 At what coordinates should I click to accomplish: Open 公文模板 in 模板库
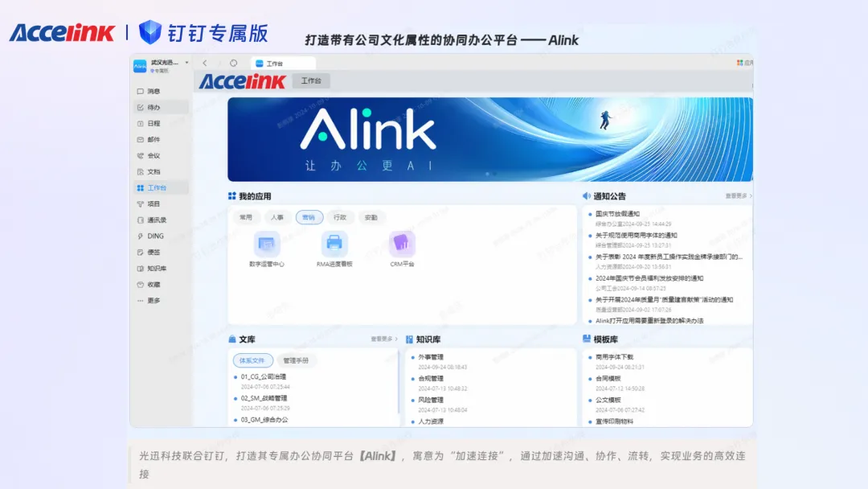tap(608, 400)
